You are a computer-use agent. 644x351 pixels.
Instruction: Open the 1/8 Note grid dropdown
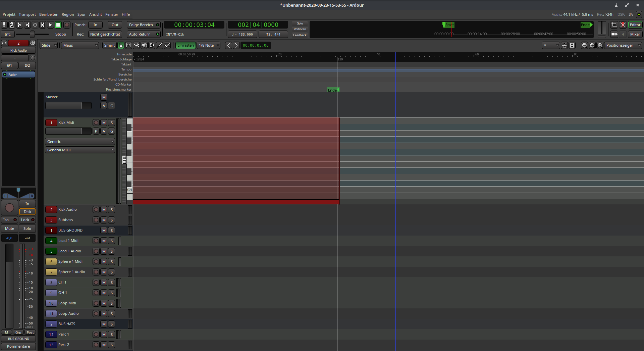coord(209,45)
